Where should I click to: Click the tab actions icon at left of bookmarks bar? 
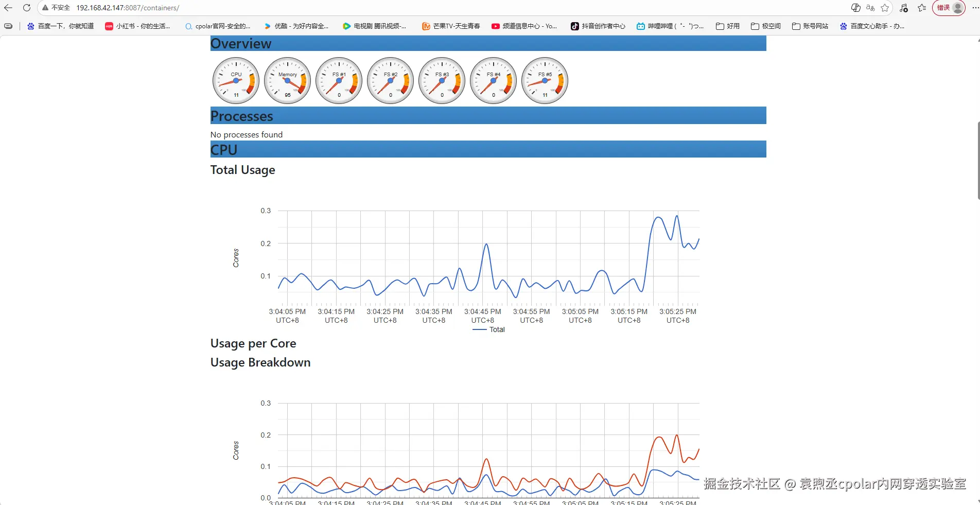tap(8, 26)
